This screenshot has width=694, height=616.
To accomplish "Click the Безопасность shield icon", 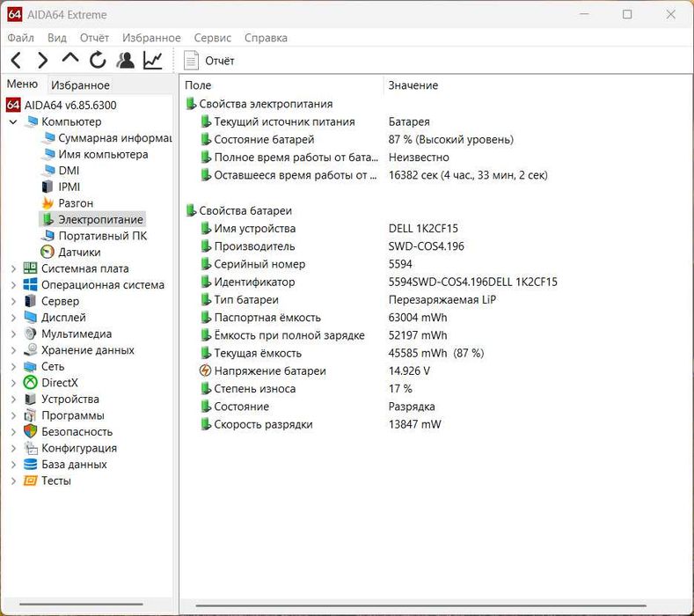I will click(30, 432).
